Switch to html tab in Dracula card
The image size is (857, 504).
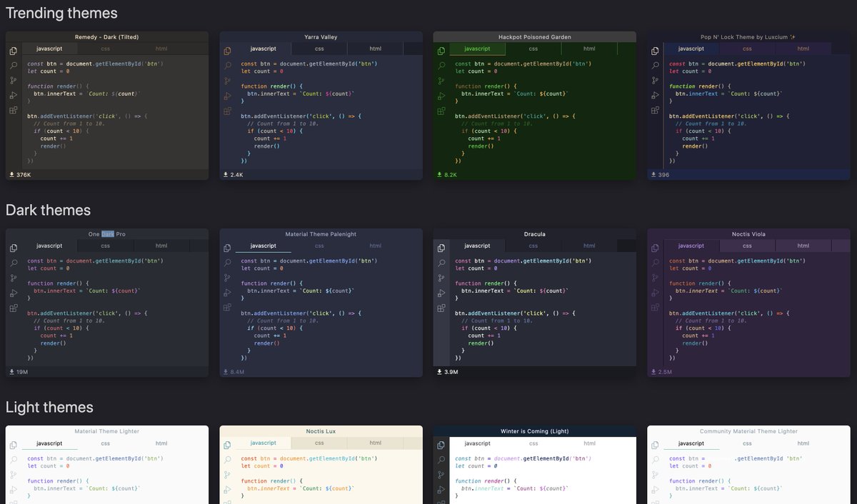click(589, 246)
